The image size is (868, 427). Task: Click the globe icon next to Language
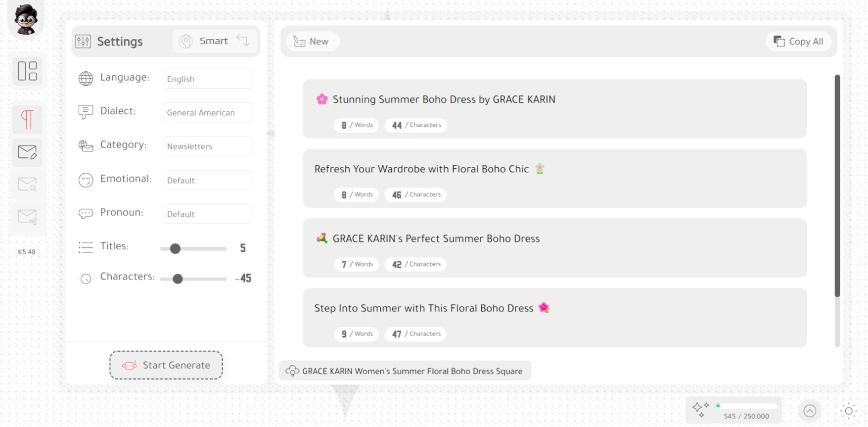(86, 79)
